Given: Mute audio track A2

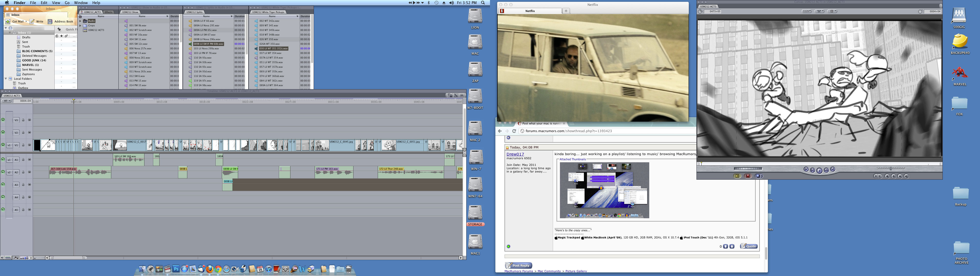Looking at the screenshot, I should click(x=3, y=172).
